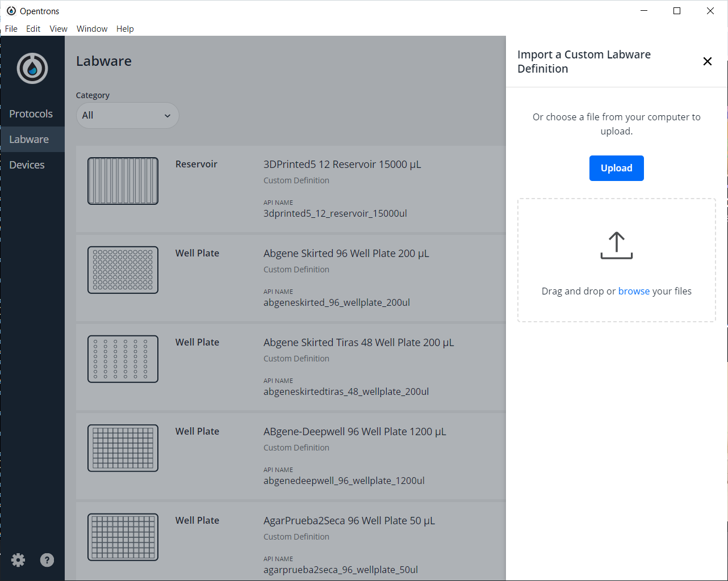Click AgarPrueba2Seca 96 Well Plate 50 µL title
Viewport: 728px width, 581px height.
(349, 521)
